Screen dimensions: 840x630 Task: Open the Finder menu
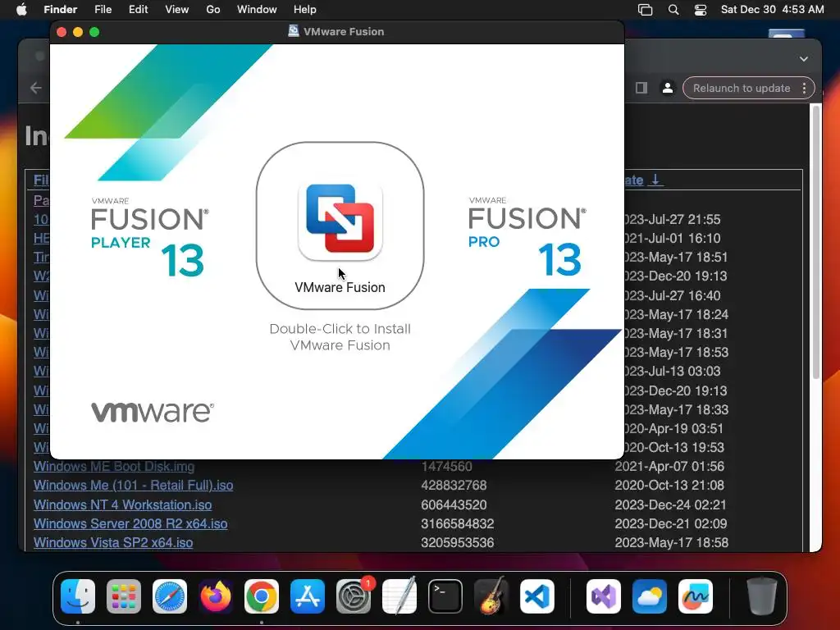(61, 10)
